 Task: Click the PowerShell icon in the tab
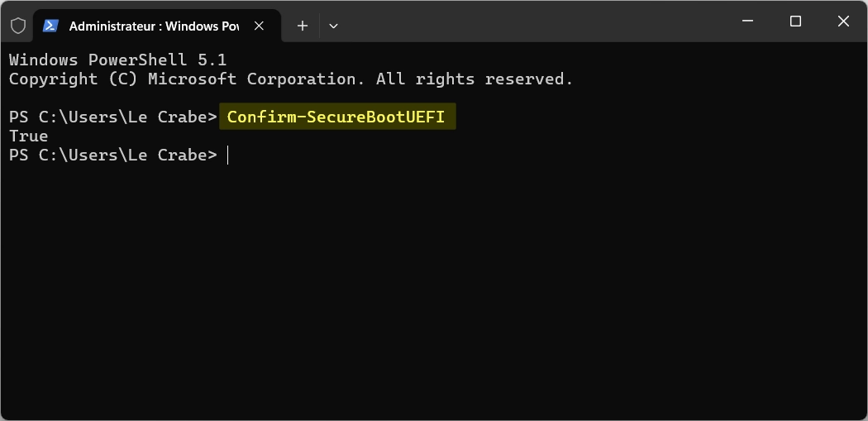(x=51, y=26)
